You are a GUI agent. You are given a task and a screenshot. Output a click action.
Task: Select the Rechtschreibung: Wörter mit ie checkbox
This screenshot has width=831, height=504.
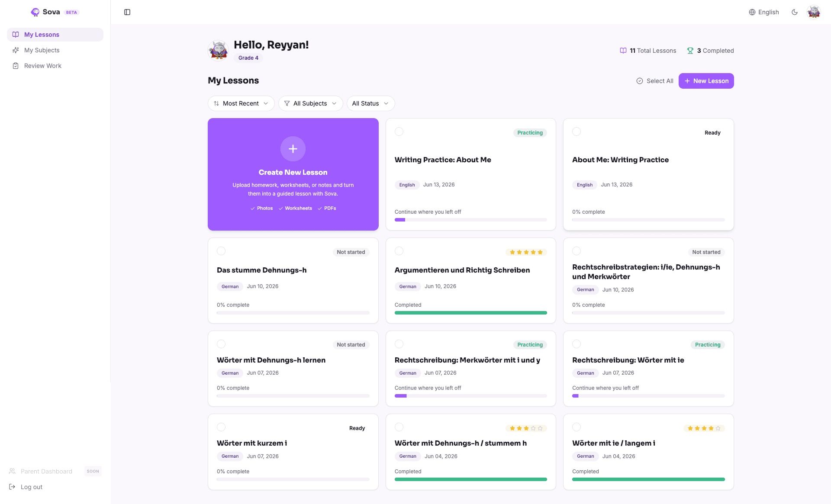(x=577, y=344)
